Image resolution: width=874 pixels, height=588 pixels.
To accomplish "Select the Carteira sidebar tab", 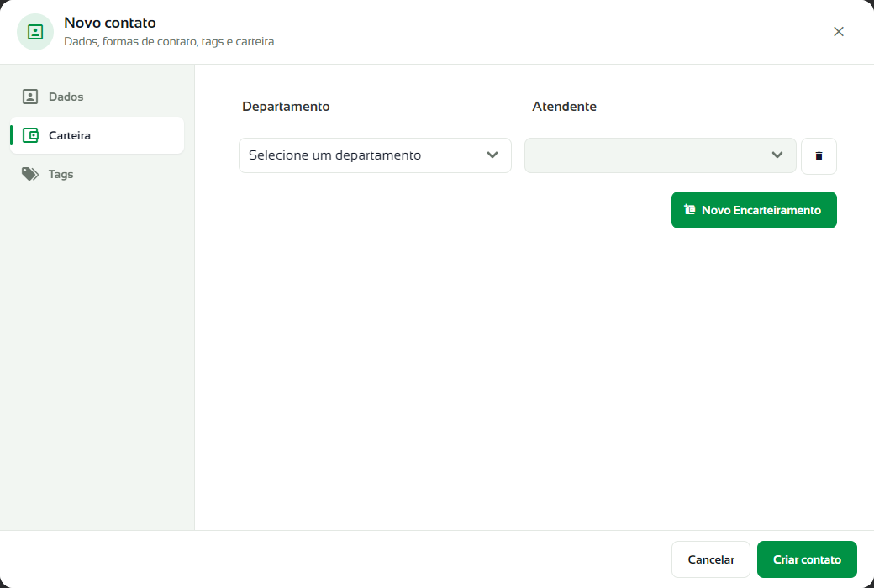I will tap(97, 135).
